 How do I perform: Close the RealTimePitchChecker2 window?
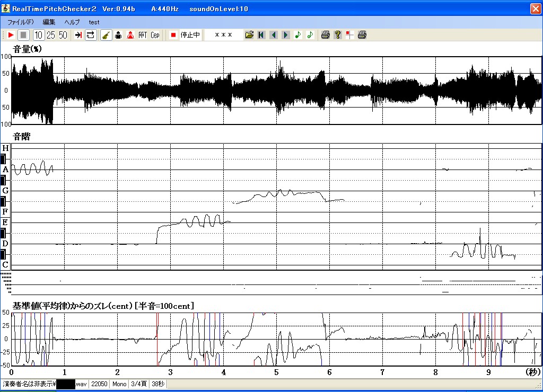[x=536, y=8]
